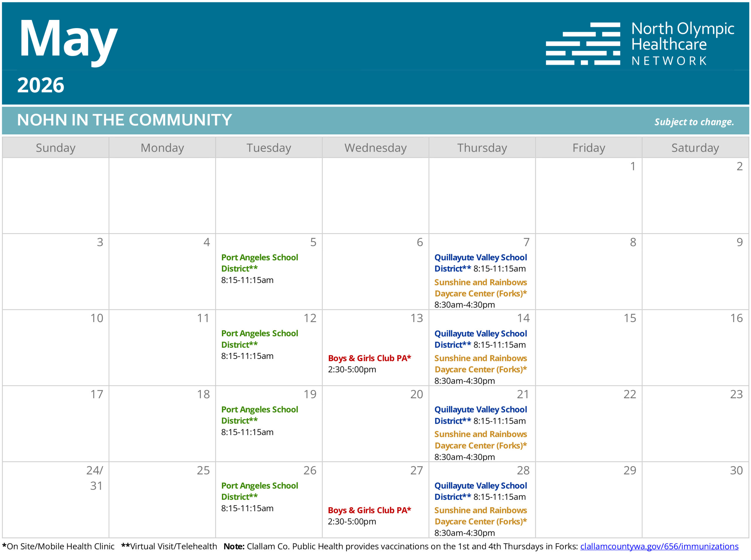Select date number 6 on Wednesday

tap(420, 242)
